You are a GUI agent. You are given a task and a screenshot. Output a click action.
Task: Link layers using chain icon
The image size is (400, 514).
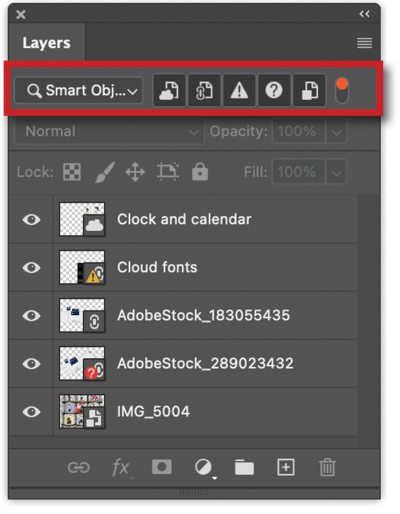click(x=79, y=467)
